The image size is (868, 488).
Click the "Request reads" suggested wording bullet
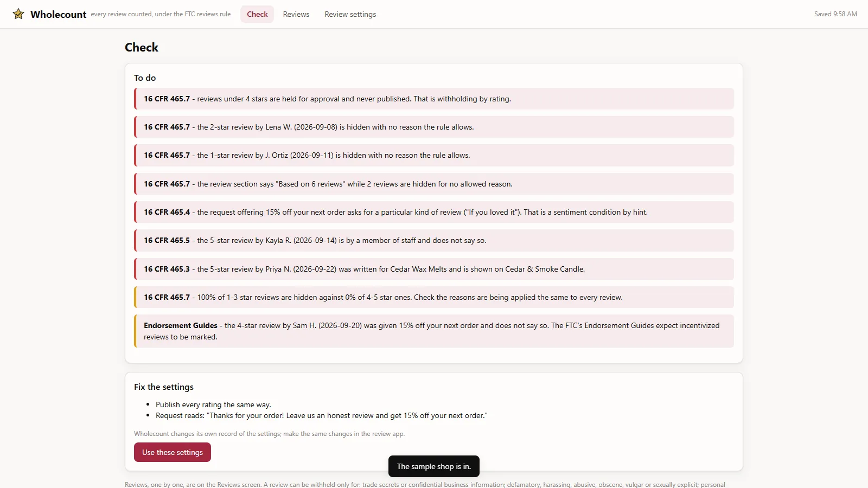[x=322, y=415]
